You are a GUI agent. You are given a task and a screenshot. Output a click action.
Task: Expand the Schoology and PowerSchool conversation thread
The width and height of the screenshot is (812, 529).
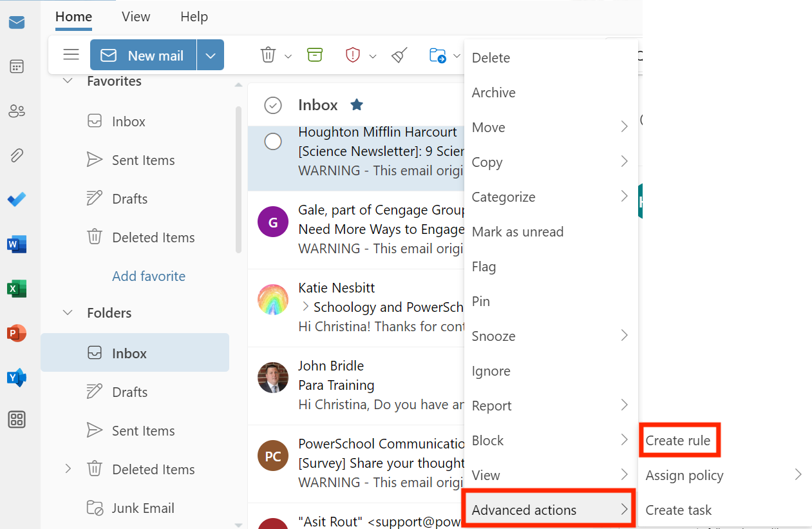pyautogui.click(x=305, y=307)
